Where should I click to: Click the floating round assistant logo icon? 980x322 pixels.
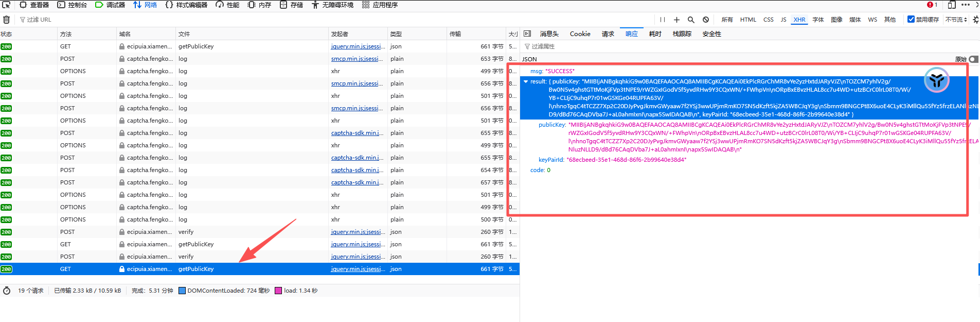[936, 80]
